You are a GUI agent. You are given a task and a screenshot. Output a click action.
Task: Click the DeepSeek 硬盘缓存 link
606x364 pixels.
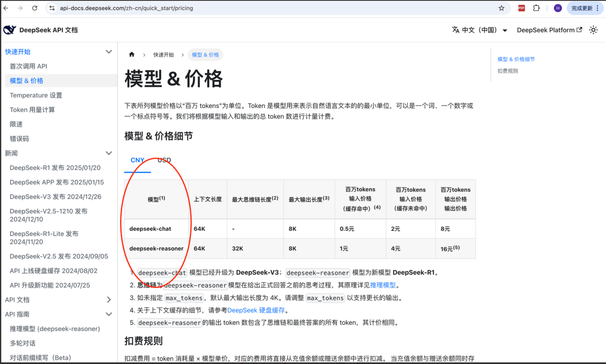256,310
